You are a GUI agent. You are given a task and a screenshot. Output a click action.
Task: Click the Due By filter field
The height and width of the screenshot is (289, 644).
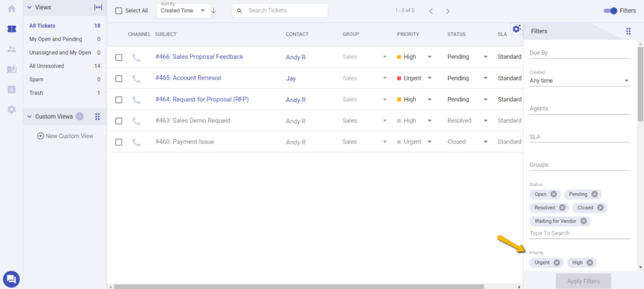pos(579,53)
